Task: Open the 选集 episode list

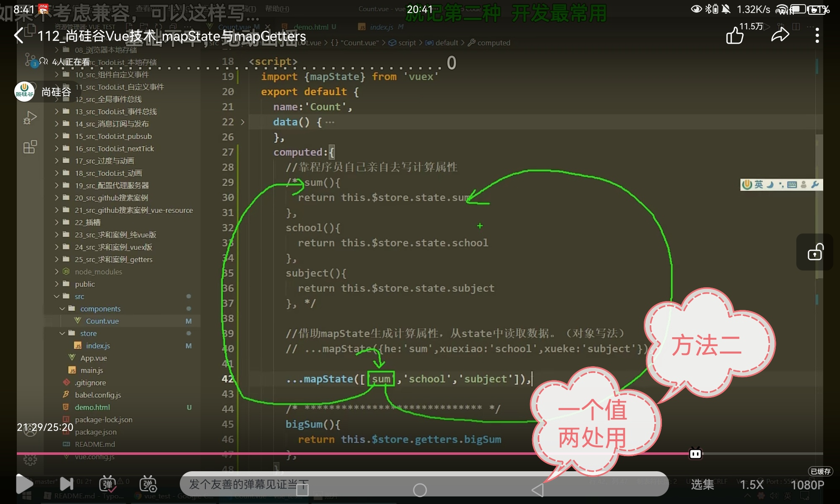Action: pyautogui.click(x=702, y=485)
